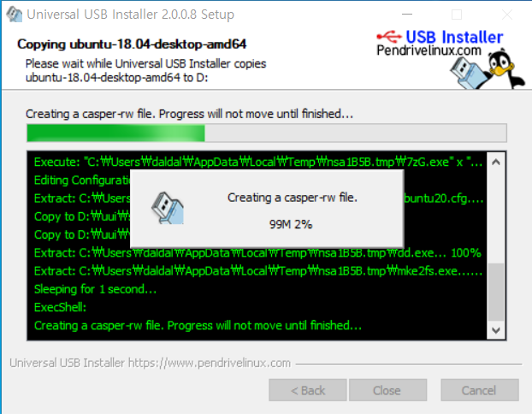This screenshot has width=532, height=414.
Task: Click the penguin mascot logo
Action: tap(505, 68)
